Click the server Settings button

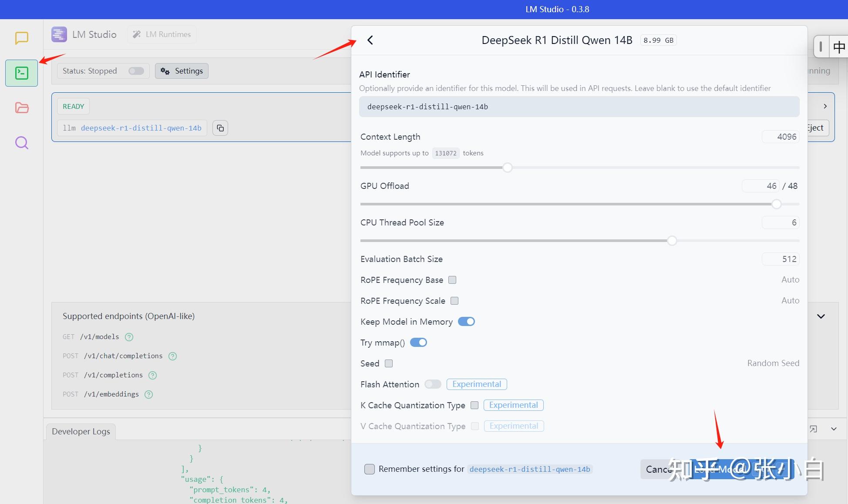point(182,71)
